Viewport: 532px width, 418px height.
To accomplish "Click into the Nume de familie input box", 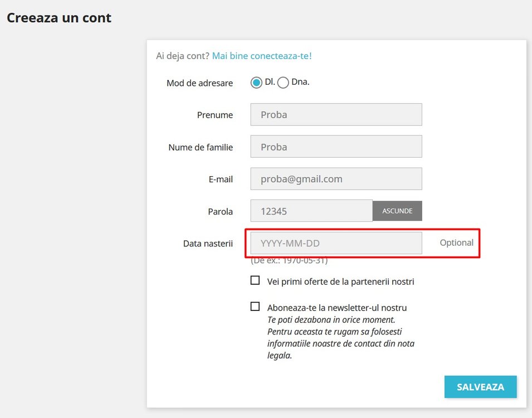I will (336, 147).
